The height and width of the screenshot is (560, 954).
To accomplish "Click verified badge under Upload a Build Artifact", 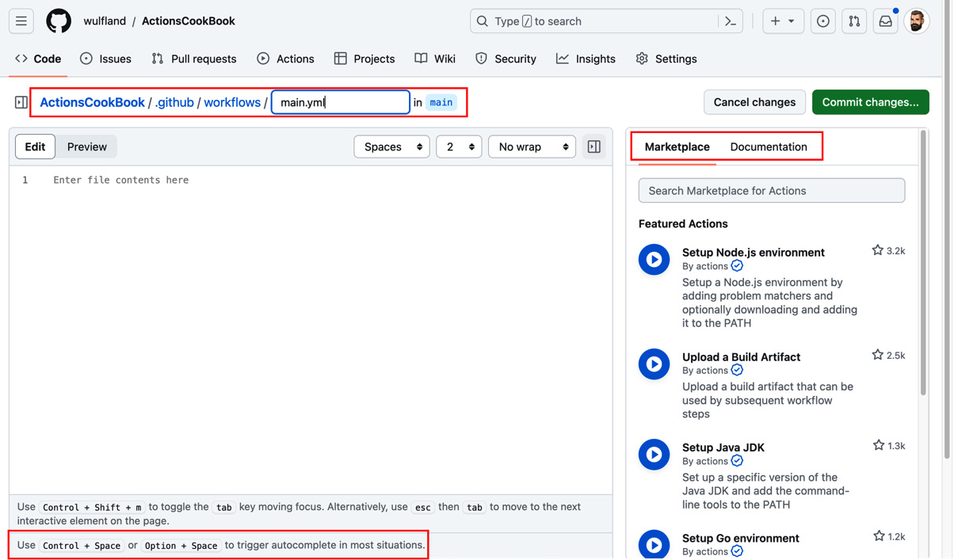I will (737, 371).
